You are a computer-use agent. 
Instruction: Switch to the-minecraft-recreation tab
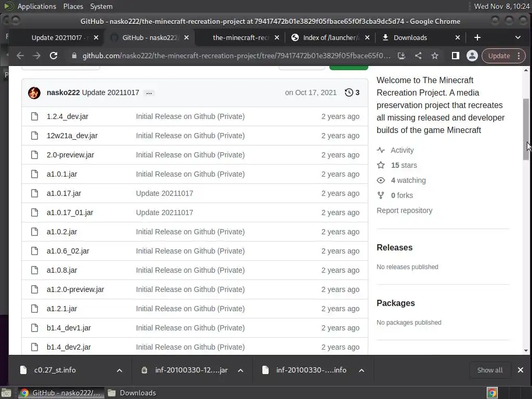pos(241,37)
